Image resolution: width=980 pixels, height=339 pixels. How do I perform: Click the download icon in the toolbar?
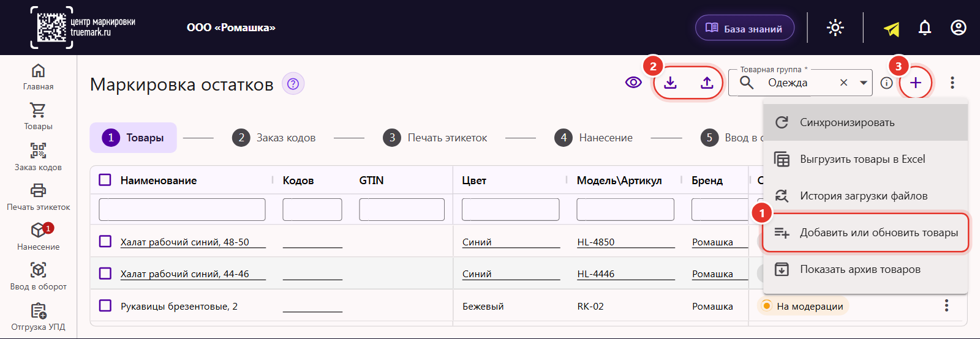click(x=671, y=83)
